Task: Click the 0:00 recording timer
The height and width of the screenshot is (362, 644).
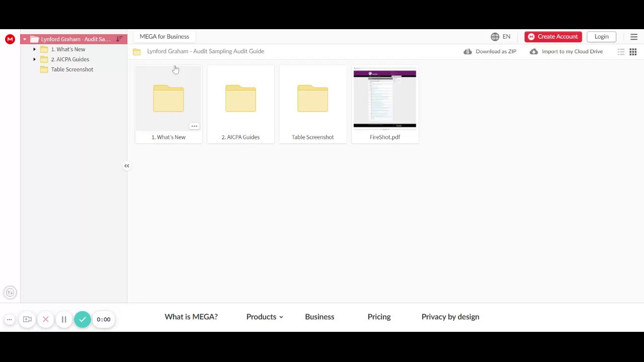Action: (x=104, y=319)
